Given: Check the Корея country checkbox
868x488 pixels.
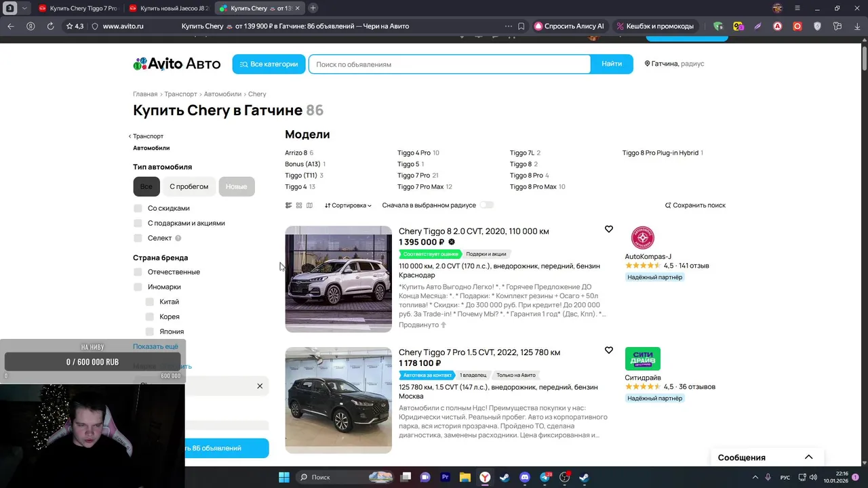Looking at the screenshot, I should point(150,317).
